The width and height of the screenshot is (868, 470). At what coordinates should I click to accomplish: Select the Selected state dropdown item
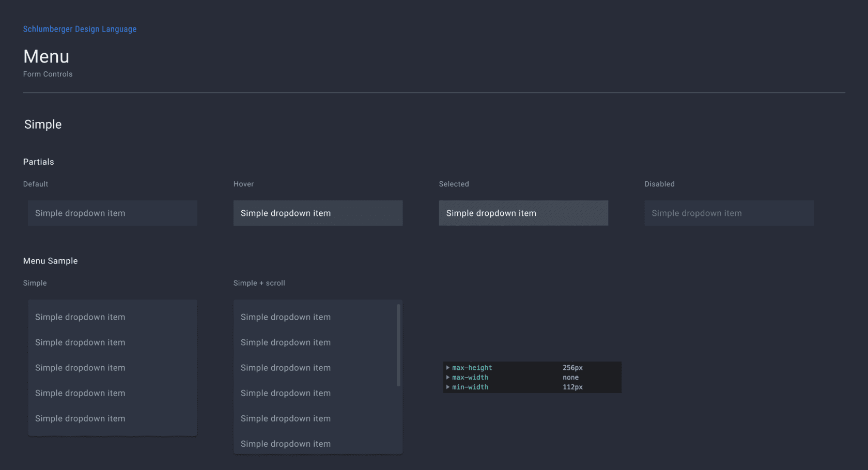coord(523,213)
